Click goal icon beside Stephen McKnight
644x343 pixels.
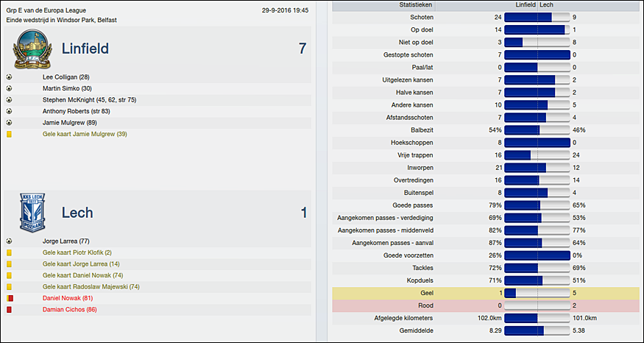[x=9, y=99]
